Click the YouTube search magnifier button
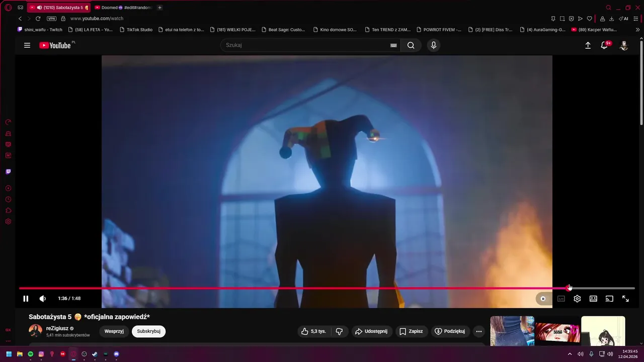The image size is (644, 362). point(411,45)
